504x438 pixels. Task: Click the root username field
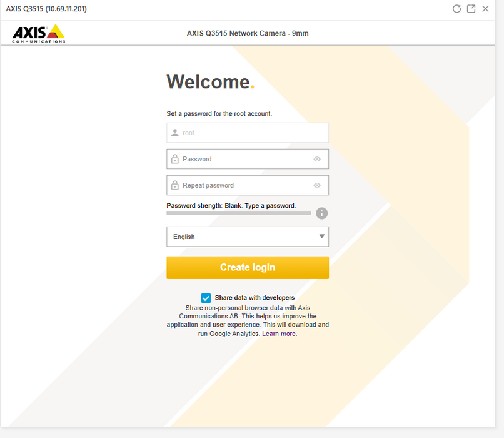[x=248, y=133]
